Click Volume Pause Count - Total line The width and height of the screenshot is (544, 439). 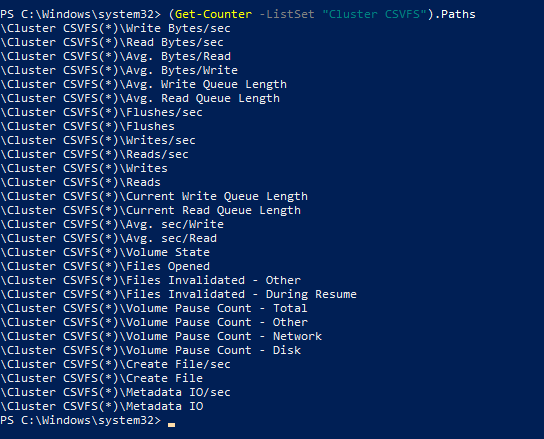pos(154,308)
